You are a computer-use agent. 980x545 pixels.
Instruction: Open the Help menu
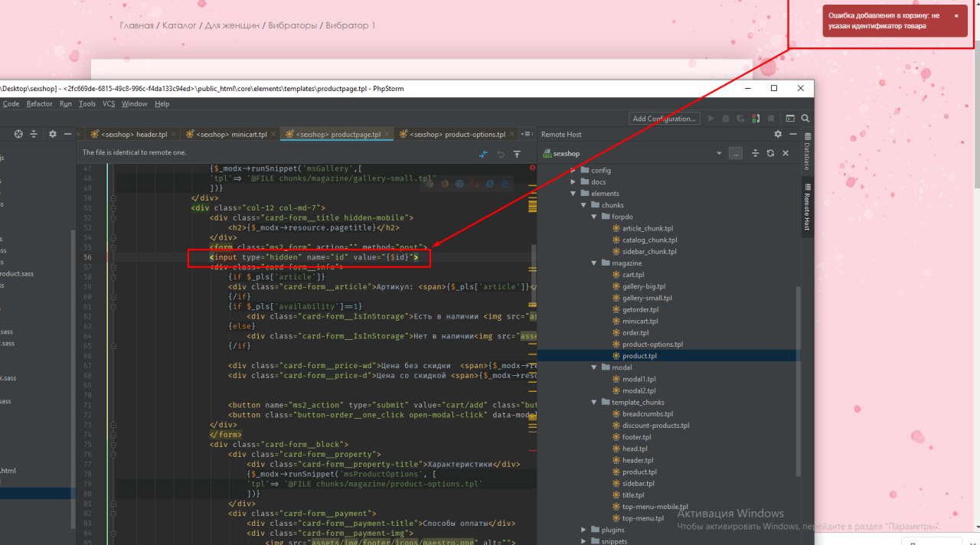tap(162, 103)
